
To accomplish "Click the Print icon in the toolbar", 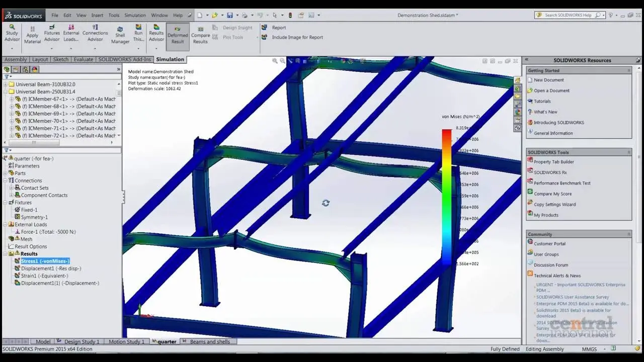I will click(245, 15).
